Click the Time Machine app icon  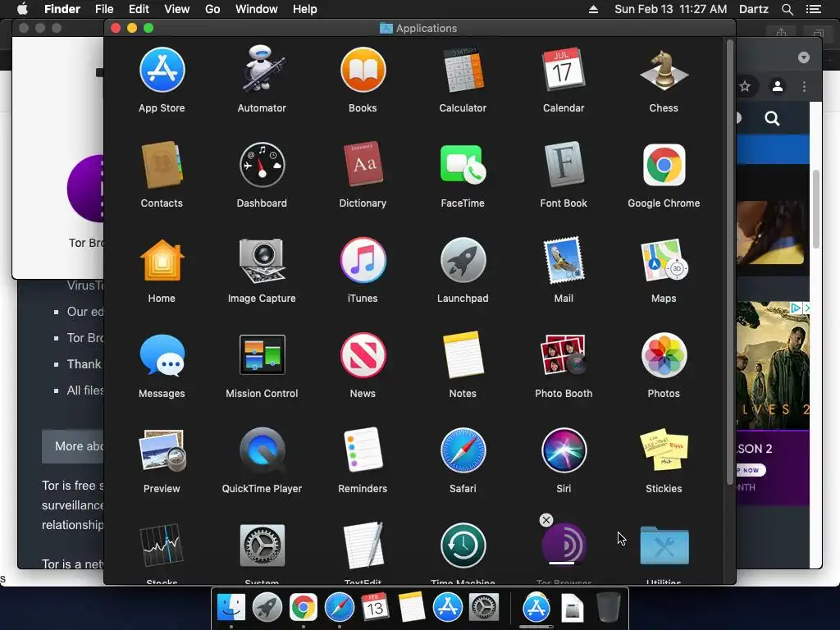463,546
